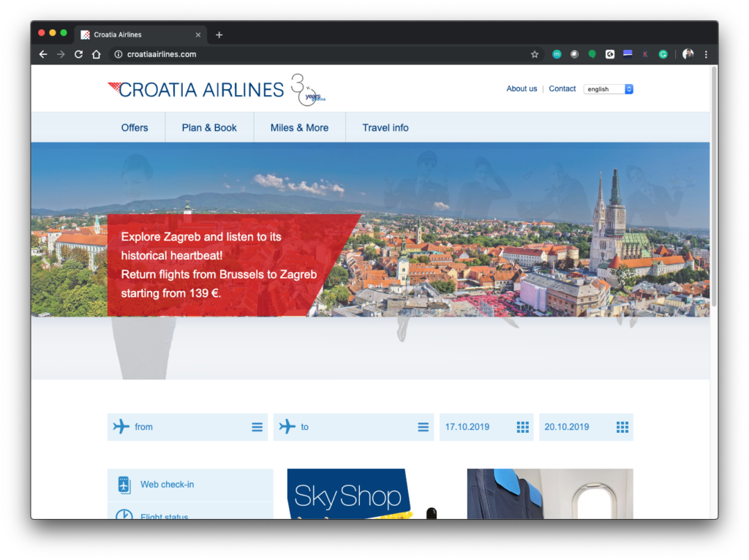749x560 pixels.
Task: Open the Offers navigation menu
Action: coord(135,127)
